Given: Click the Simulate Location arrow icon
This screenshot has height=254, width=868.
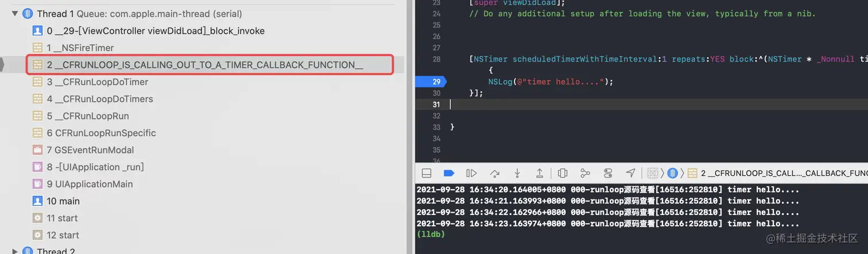Looking at the screenshot, I should point(630,173).
